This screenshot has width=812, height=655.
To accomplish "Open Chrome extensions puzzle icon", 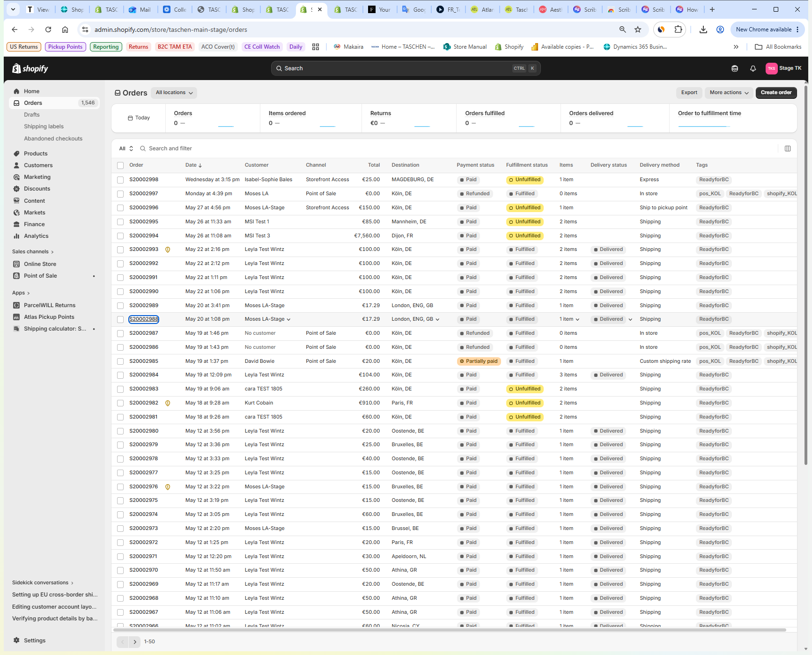I will click(x=678, y=29).
